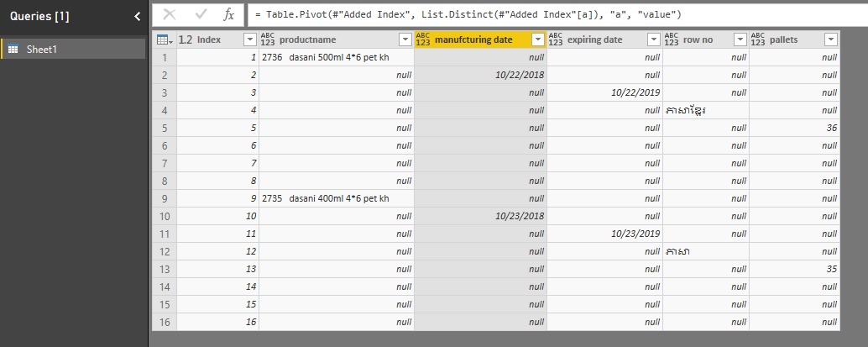868x347 pixels.
Task: Click the cell '2735 dasani 400ml 4*6 pet kh'
Action: point(337,198)
